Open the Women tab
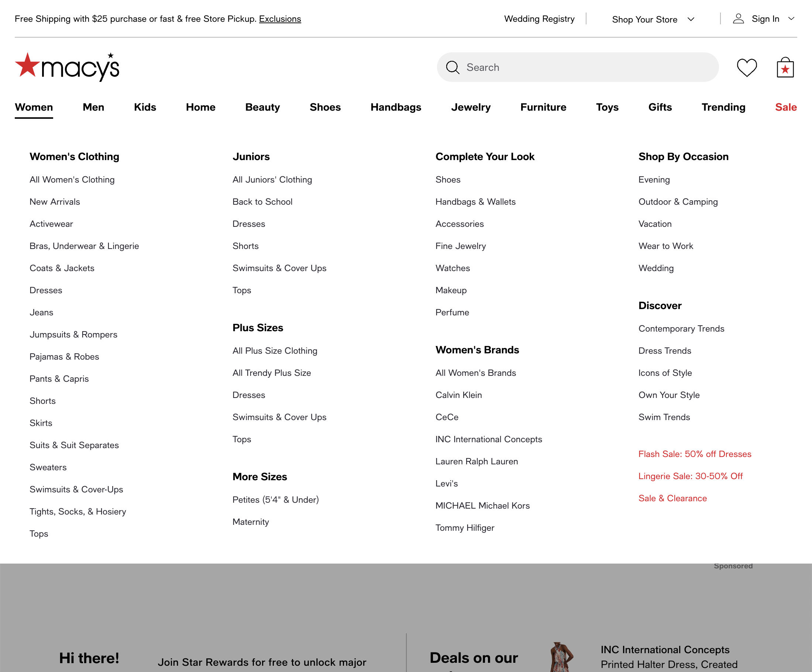Viewport: 812px width, 672px height. [x=34, y=107]
